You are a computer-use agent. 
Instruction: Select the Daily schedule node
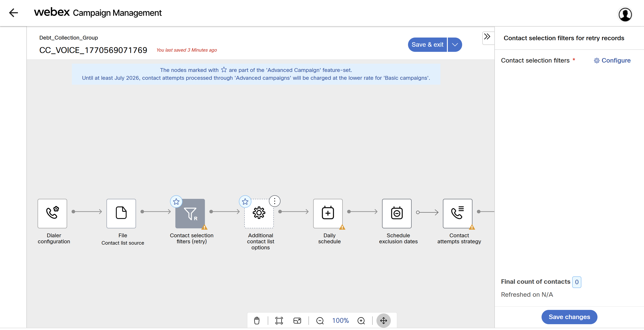tap(328, 213)
